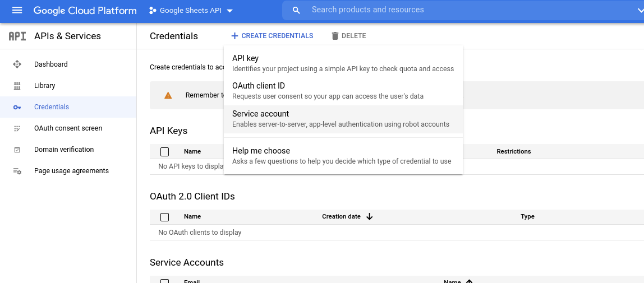Screen dimensions: 644x283
Task: Click the Google Cloud Platform logo text
Action: click(85, 11)
